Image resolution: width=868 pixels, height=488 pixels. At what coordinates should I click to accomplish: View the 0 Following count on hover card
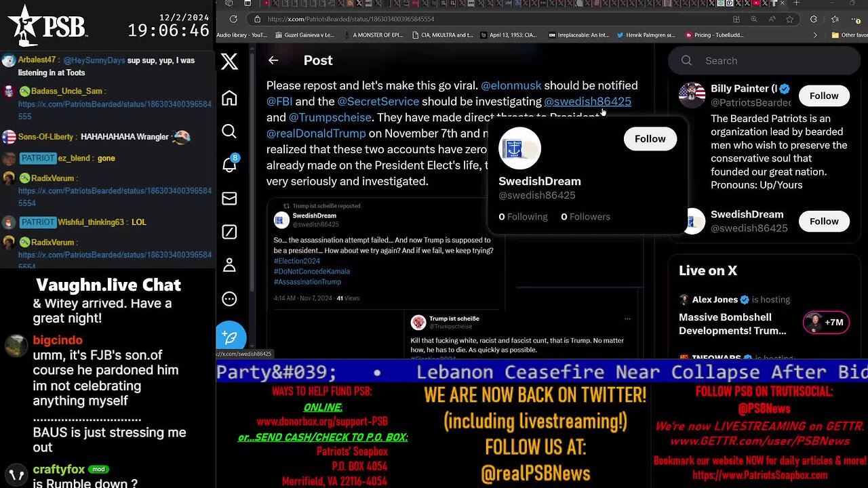[523, 217]
